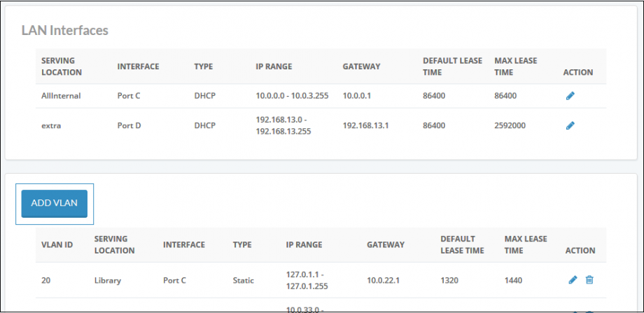Click IP range 127.0.1.1 - 127.0.1.255
The width and height of the screenshot is (644, 313).
(x=307, y=281)
